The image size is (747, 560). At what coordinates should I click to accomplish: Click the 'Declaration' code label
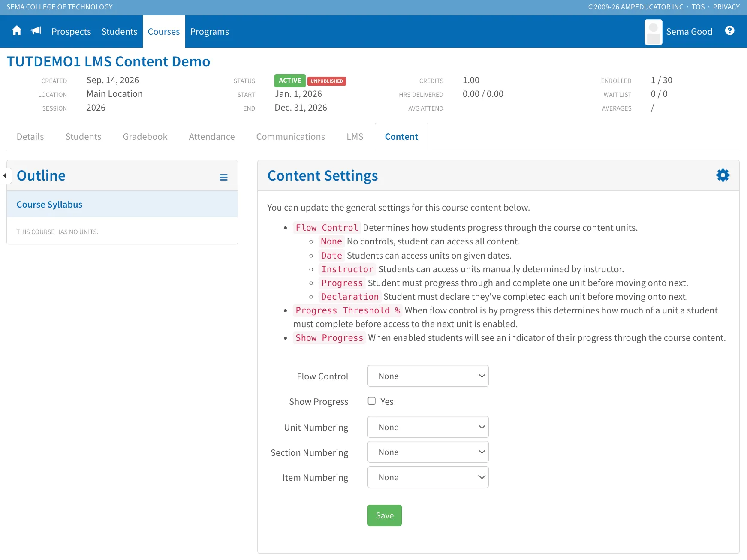350,297
